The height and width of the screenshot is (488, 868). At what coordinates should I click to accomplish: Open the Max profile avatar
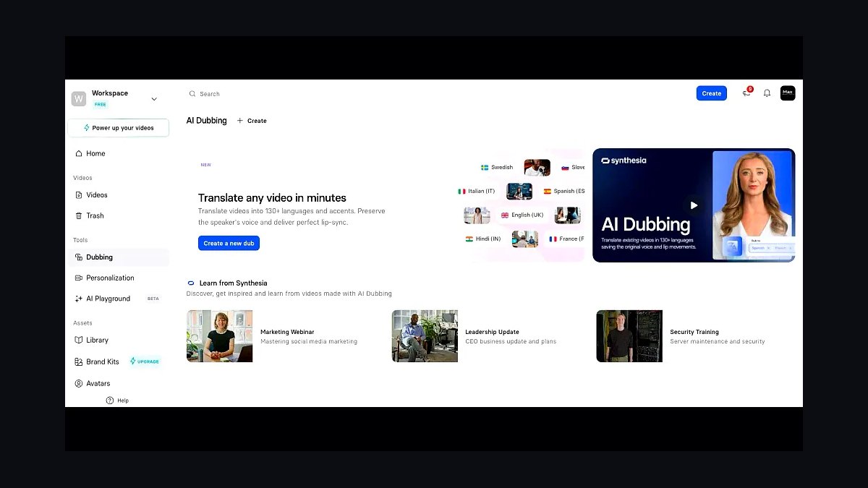[788, 93]
